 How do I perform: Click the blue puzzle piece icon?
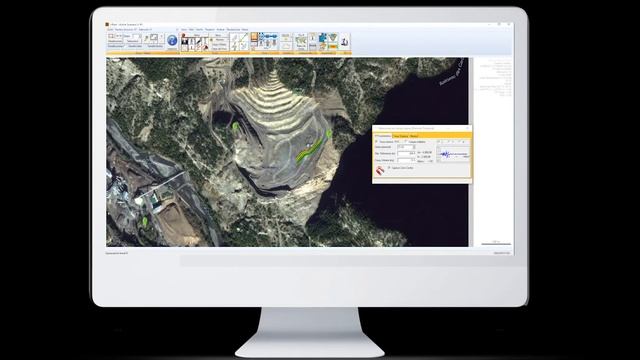323,38
